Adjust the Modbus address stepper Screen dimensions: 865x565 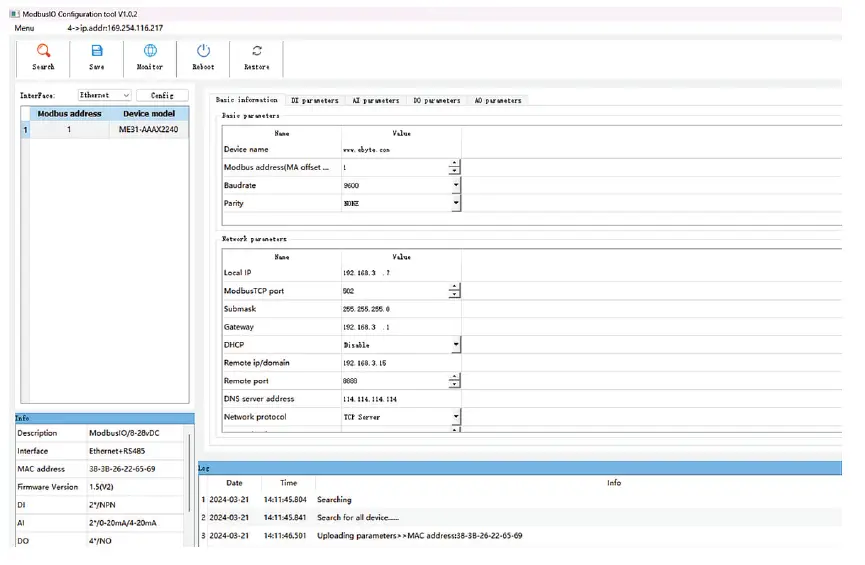[x=454, y=167]
